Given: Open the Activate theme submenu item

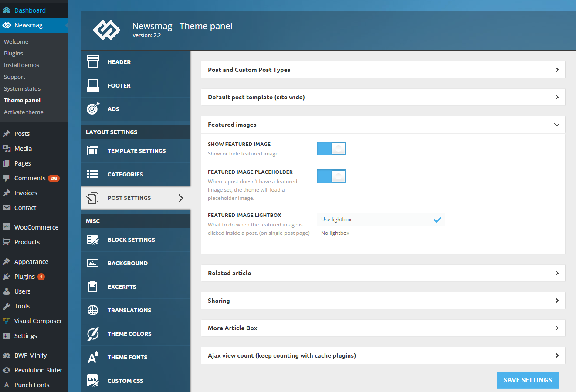Looking at the screenshot, I should (24, 112).
